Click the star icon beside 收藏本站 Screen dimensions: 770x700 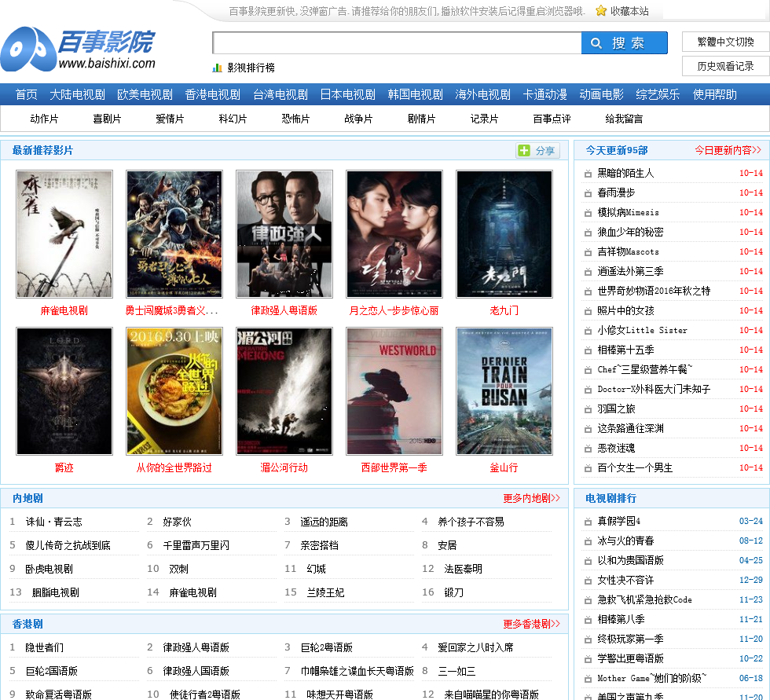(600, 11)
